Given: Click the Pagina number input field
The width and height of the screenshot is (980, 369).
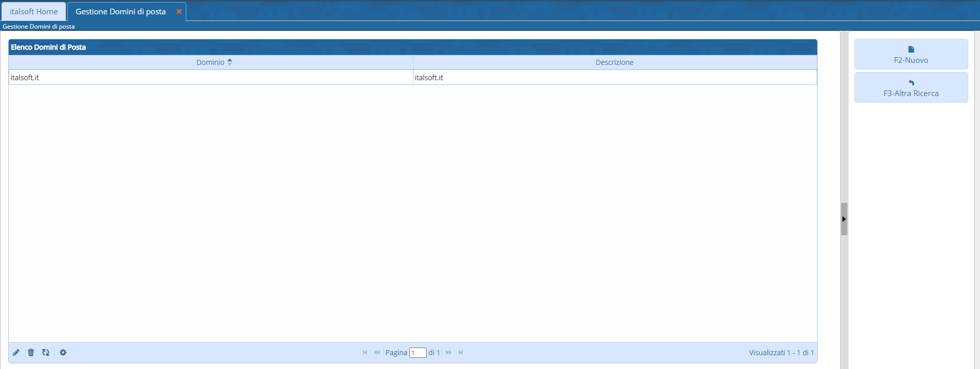Looking at the screenshot, I should 418,353.
